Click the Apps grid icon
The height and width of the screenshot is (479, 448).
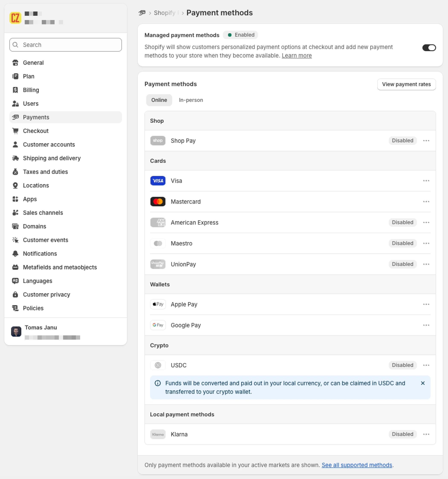pyautogui.click(x=15, y=199)
